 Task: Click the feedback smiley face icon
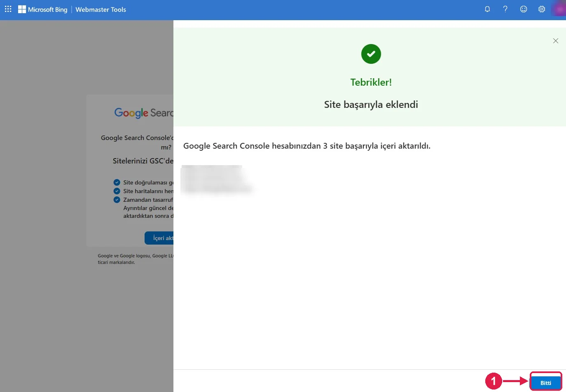click(x=524, y=9)
